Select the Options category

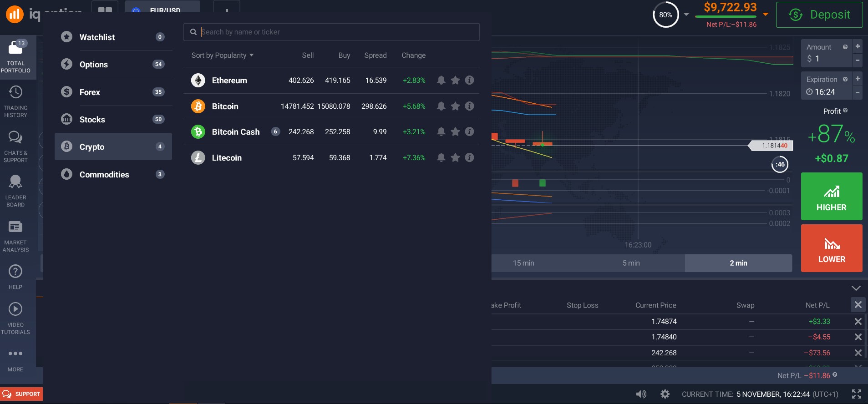pyautogui.click(x=113, y=64)
